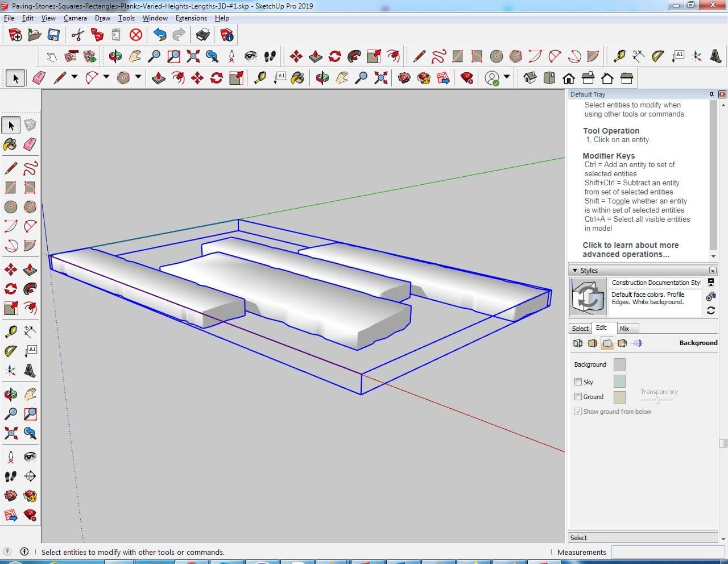Enable the Sky checkbox
The height and width of the screenshot is (564, 728).
(x=578, y=382)
